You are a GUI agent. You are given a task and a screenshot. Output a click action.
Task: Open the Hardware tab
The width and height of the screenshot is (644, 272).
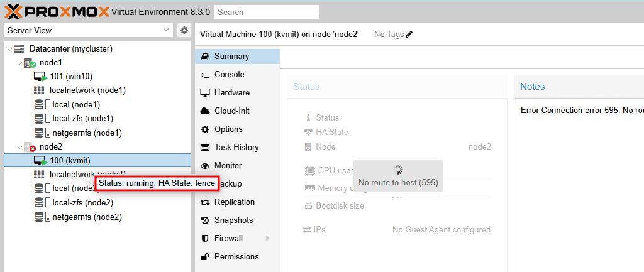coord(237,93)
